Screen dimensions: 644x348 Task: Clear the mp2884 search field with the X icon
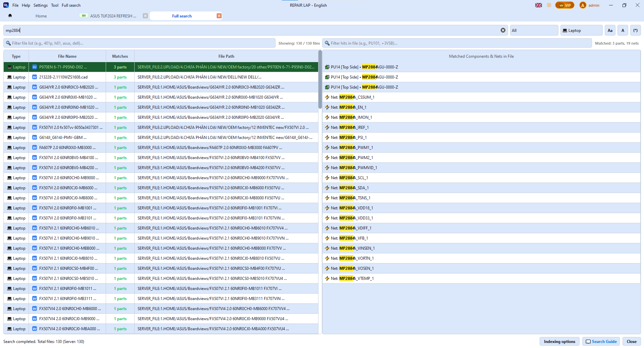click(503, 30)
